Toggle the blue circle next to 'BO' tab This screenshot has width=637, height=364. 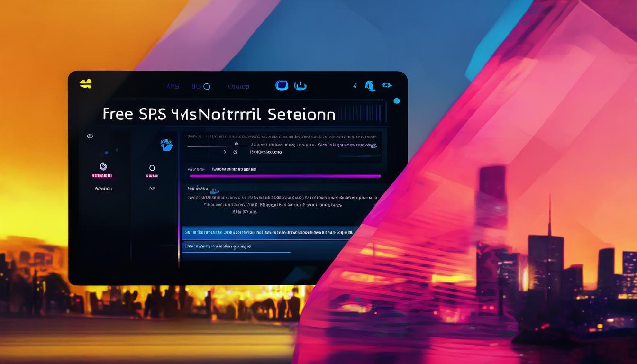pyautogui.click(x=206, y=86)
